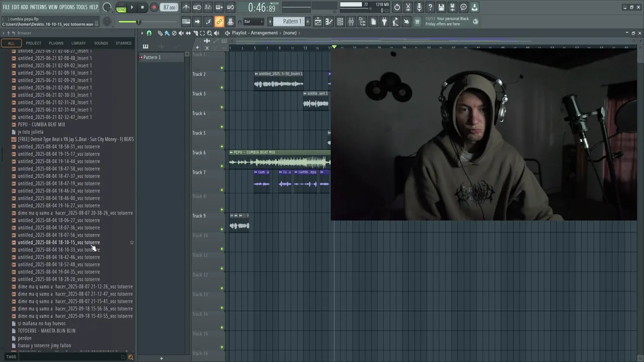644x362 pixels.
Task: Toggle loop recording icon
Action: [230, 7]
